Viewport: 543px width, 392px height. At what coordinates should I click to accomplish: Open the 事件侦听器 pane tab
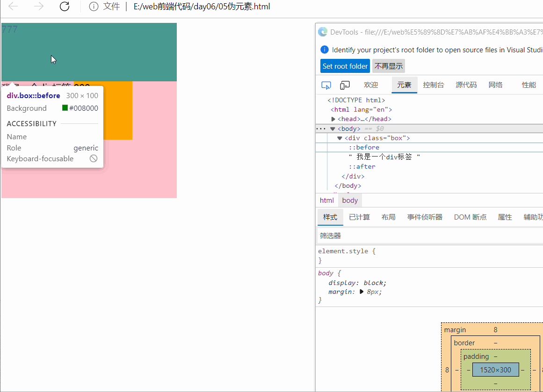pos(425,217)
